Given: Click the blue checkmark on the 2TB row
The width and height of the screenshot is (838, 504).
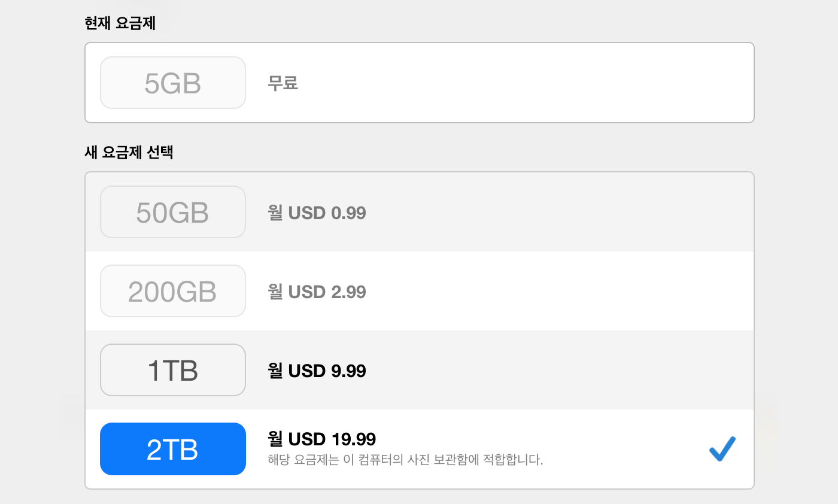Looking at the screenshot, I should (722, 449).
